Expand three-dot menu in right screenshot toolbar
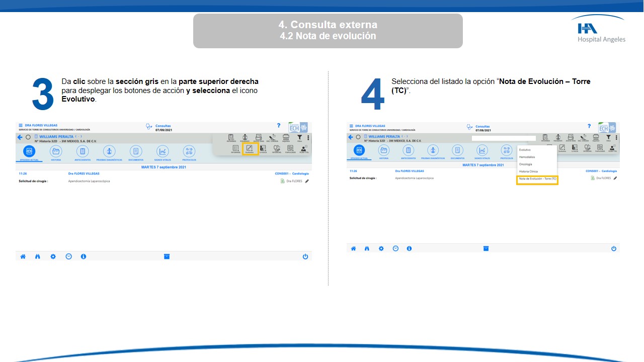 (616, 137)
